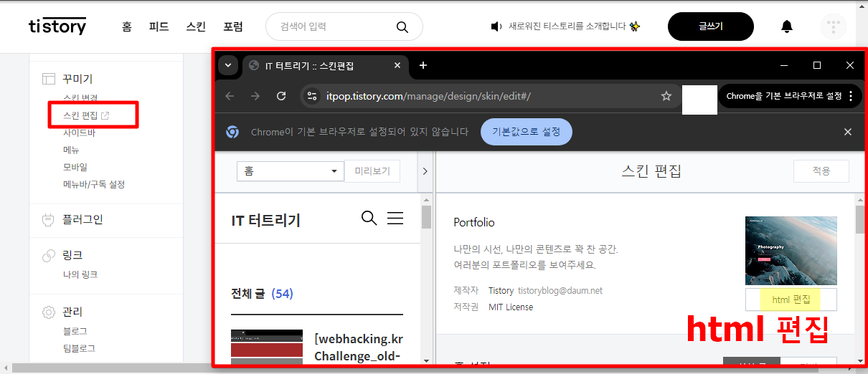
Task: Click the tistoryblog@daum.net author text
Action: point(560,291)
